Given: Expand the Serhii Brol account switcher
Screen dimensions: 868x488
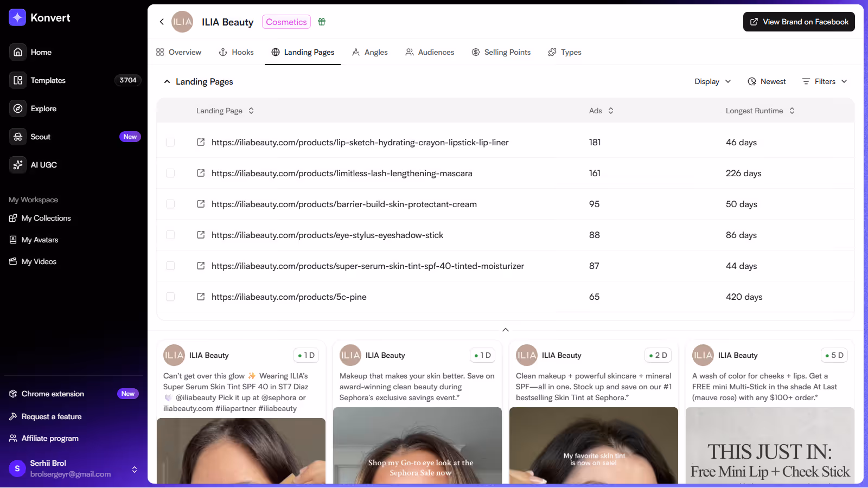Looking at the screenshot, I should click(x=135, y=469).
